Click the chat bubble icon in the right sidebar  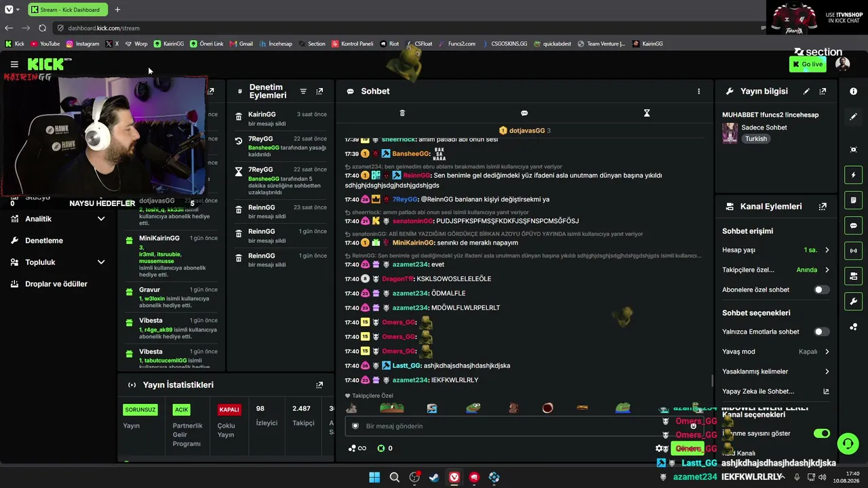coord(853,226)
